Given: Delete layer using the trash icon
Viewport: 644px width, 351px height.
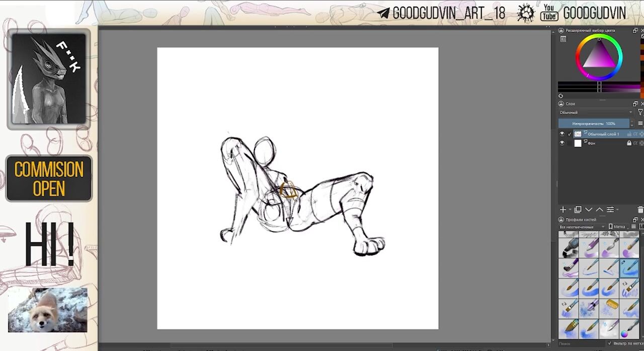Looking at the screenshot, I should pos(640,209).
